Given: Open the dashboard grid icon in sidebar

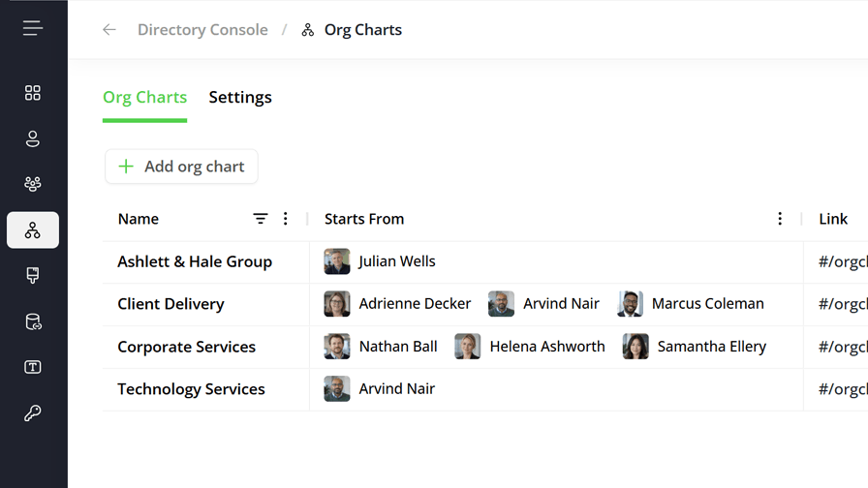Looking at the screenshot, I should pyautogui.click(x=33, y=93).
